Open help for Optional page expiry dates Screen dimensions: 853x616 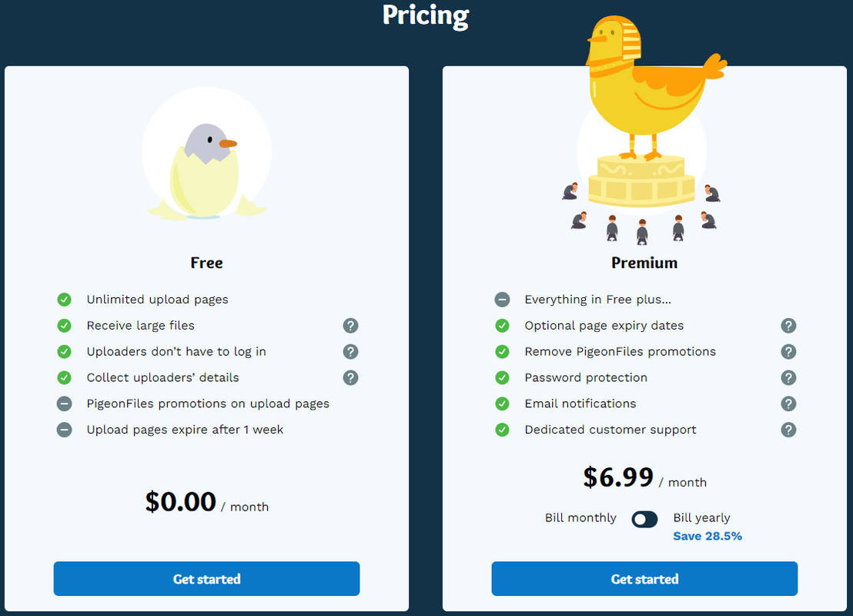(x=788, y=326)
